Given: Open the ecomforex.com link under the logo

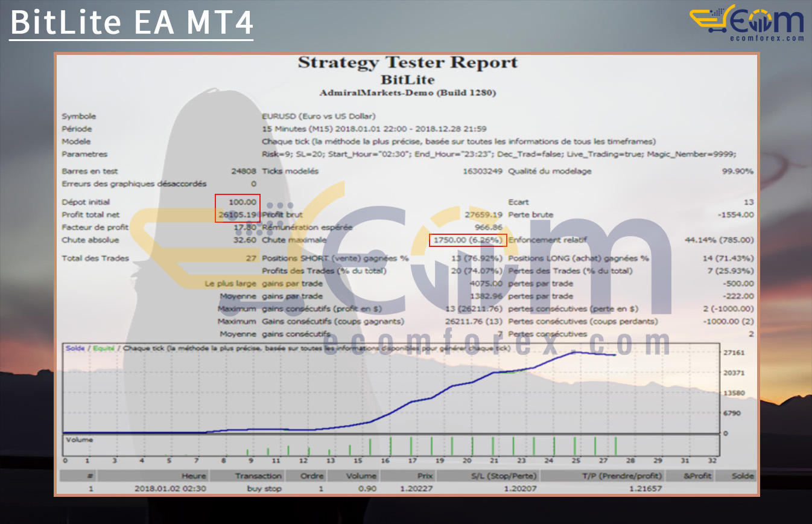Looking at the screenshot, I should 766,38.
